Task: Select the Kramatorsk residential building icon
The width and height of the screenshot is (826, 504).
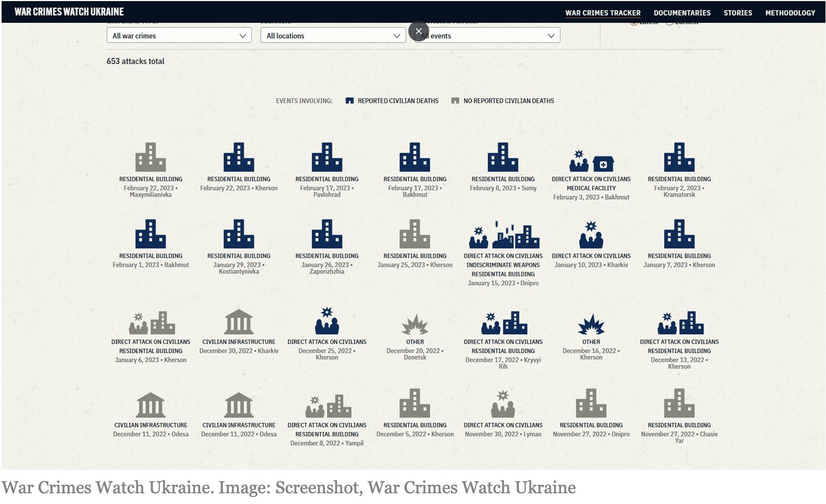Action: click(679, 157)
